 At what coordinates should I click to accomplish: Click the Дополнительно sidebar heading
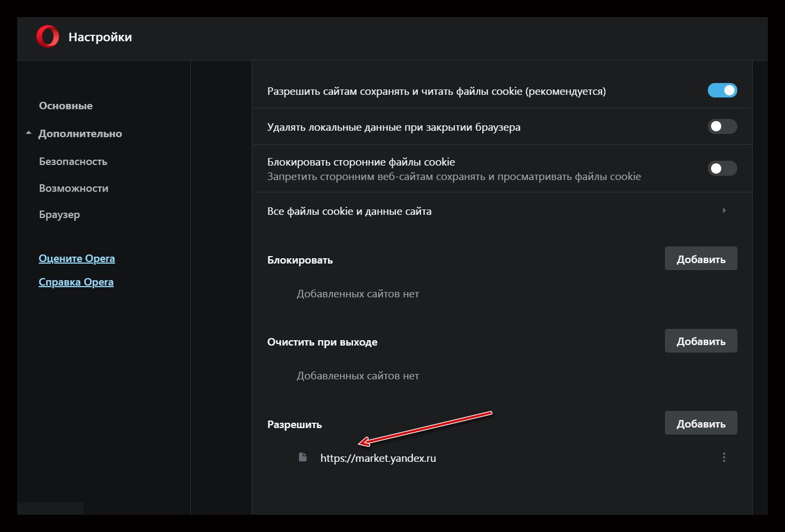(x=80, y=133)
